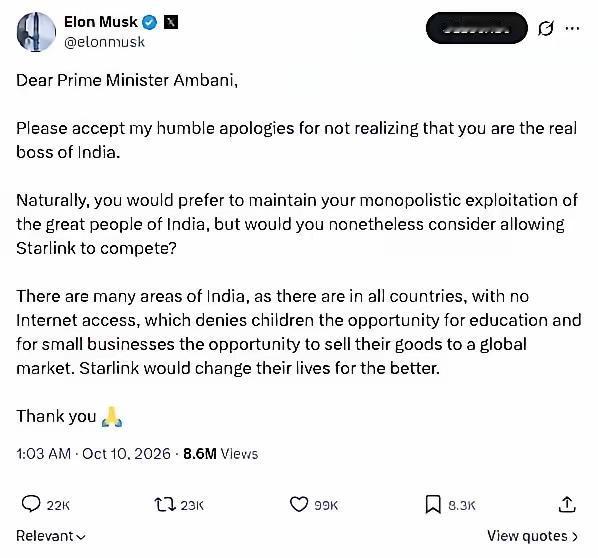Like the post with the heart icon
Image resolution: width=598 pixels, height=558 pixels.
pyautogui.click(x=299, y=504)
